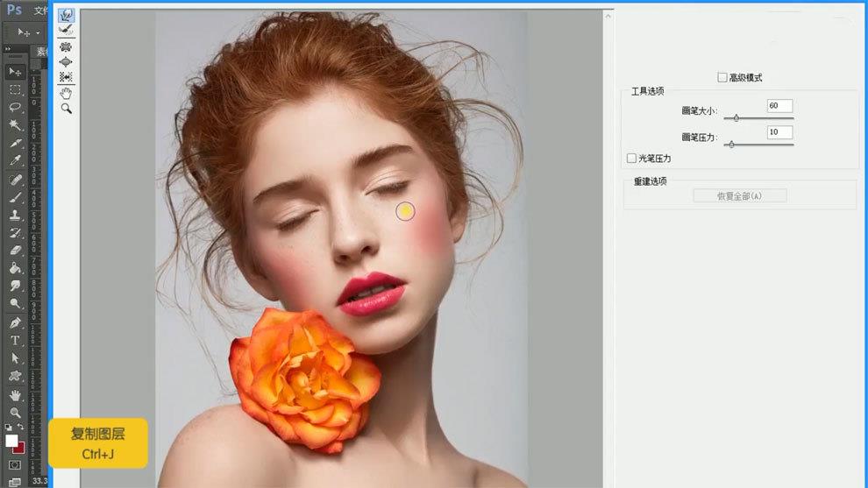Toggle the 光笔压力 stylus pressure checkbox
This screenshot has height=488, width=868.
click(x=631, y=158)
